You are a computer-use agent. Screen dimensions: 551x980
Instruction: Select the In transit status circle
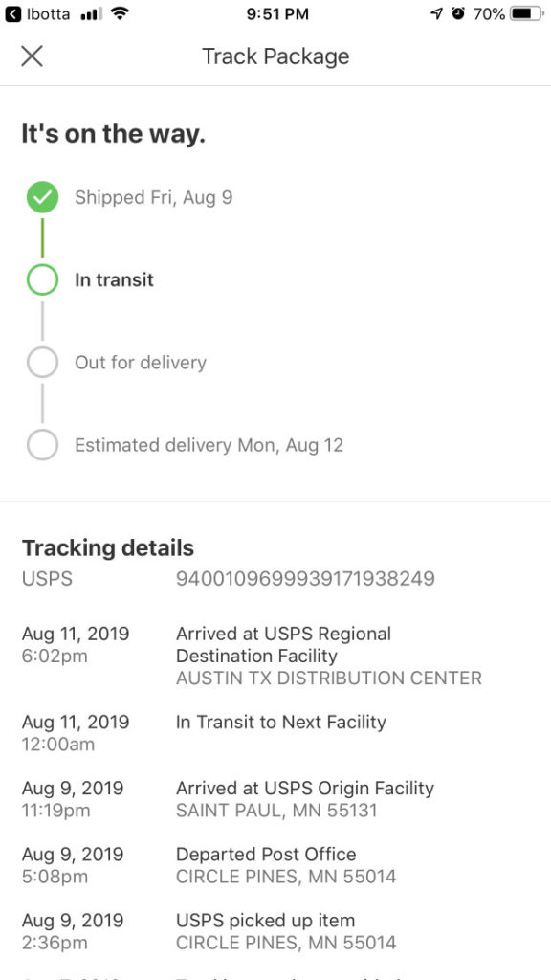point(40,279)
